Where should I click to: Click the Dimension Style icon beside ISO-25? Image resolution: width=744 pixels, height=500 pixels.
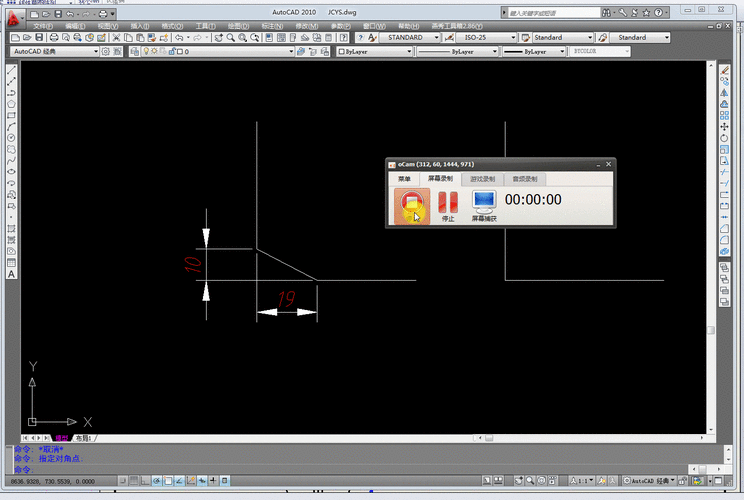(x=449, y=37)
